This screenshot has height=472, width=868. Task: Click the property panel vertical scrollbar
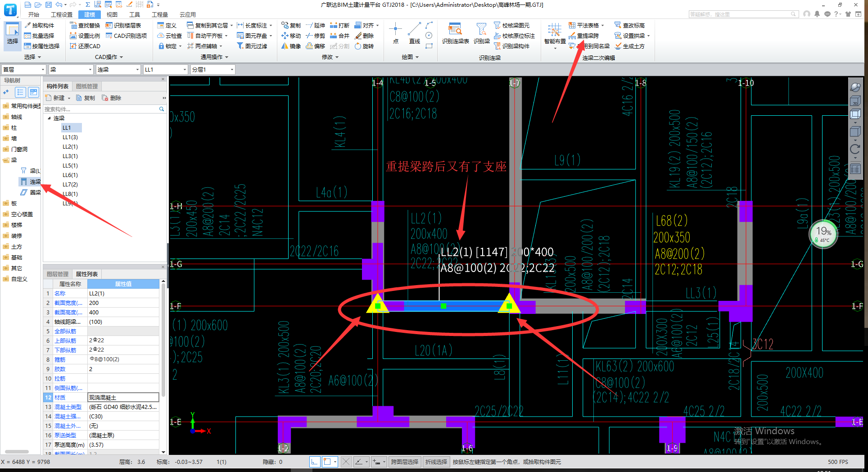(x=163, y=340)
